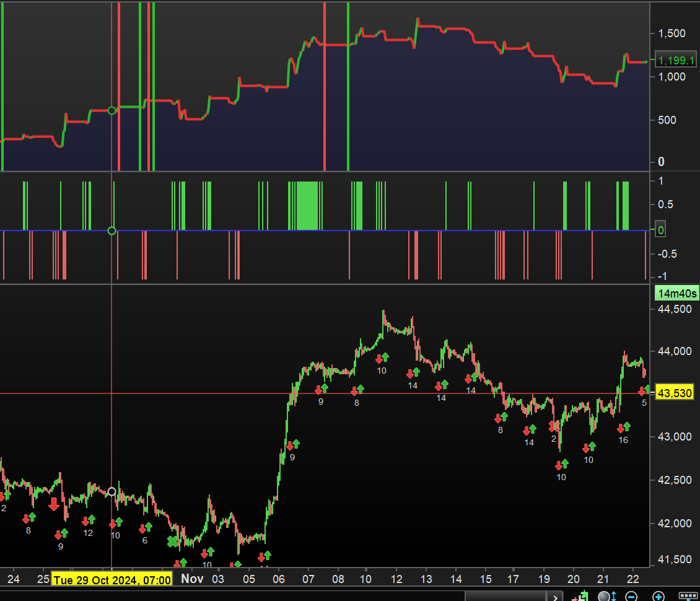Click the 44,500 price axis label
The image size is (700, 601).
675,309
